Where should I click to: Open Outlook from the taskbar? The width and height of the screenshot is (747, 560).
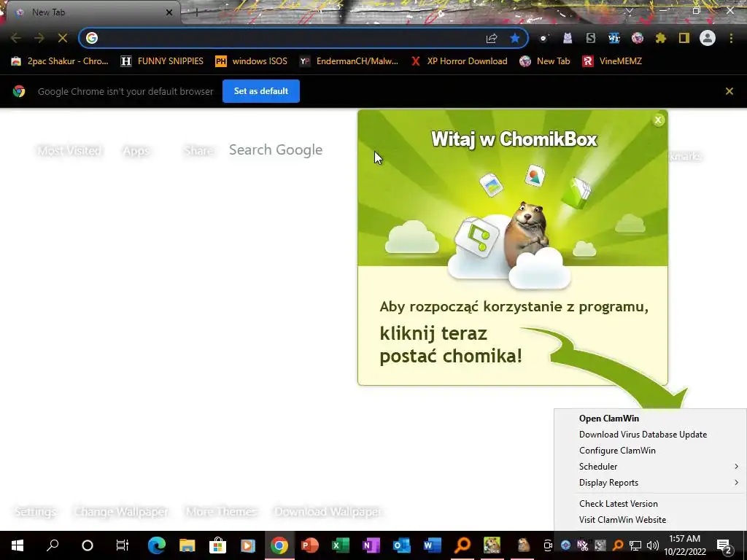[x=401, y=545]
